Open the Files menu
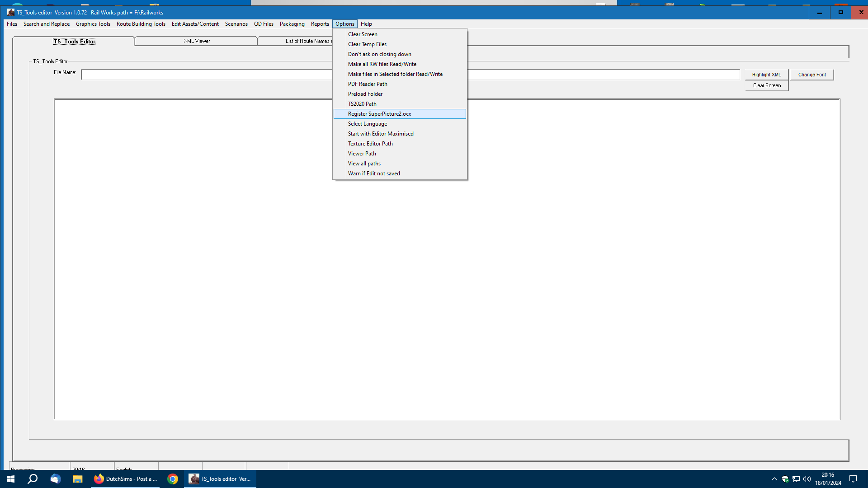 pos(12,24)
